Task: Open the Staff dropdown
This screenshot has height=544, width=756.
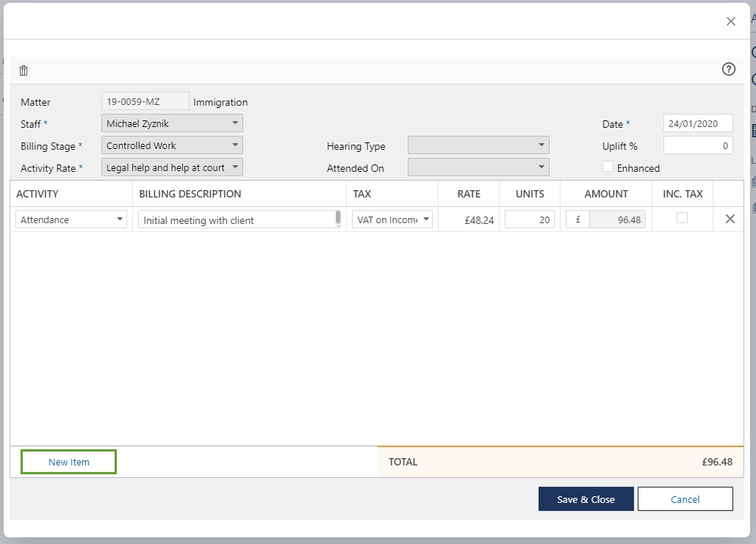Action: click(172, 123)
